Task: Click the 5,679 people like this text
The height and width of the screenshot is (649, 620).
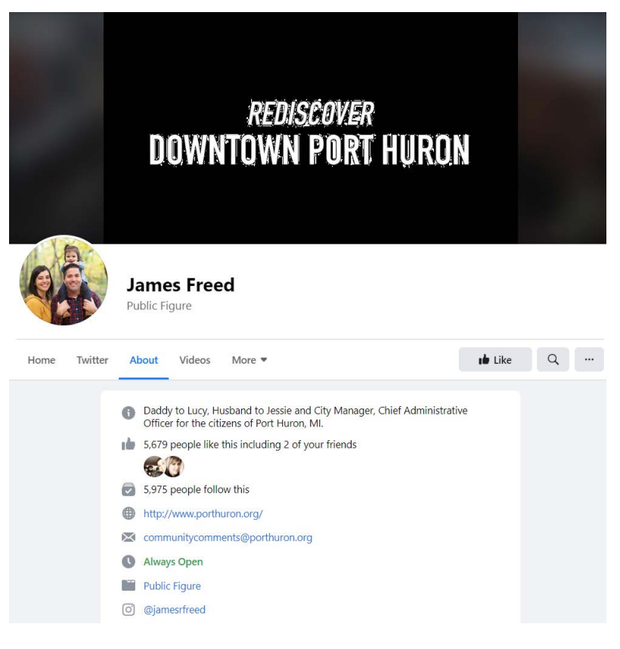Action: tap(250, 445)
